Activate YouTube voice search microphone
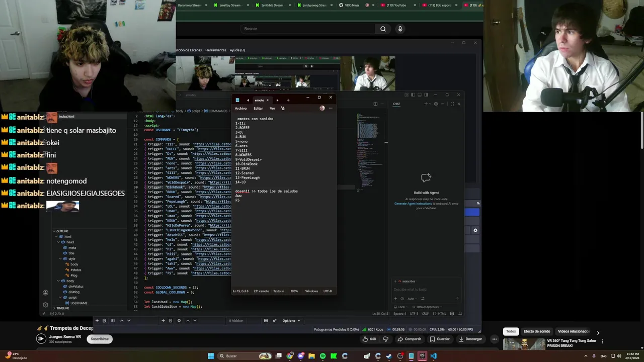Viewport: 644px width, 362px height. click(x=400, y=29)
